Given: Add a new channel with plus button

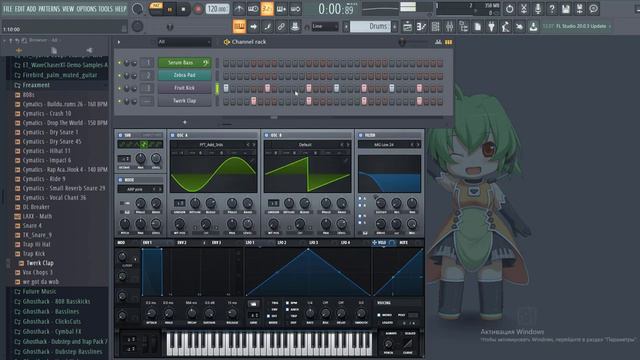Looking at the screenshot, I should pos(184,122).
